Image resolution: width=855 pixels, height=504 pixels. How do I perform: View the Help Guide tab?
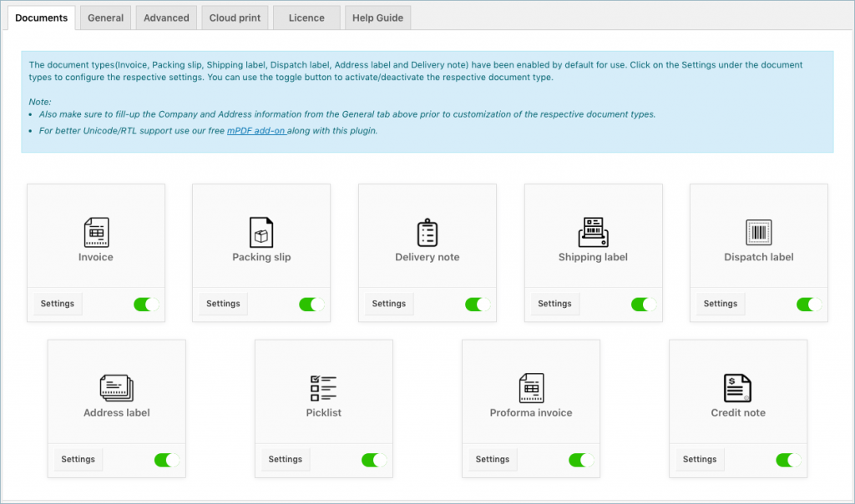[378, 18]
